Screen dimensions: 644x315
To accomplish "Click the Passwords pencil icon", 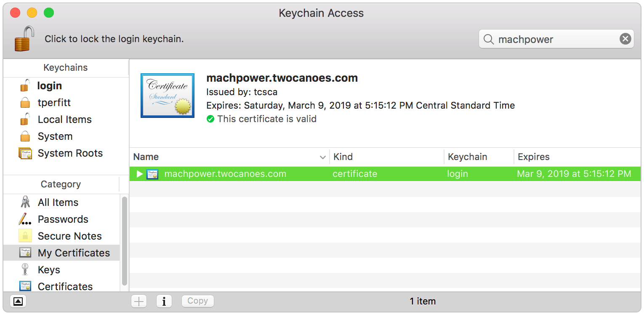I will click(x=25, y=219).
